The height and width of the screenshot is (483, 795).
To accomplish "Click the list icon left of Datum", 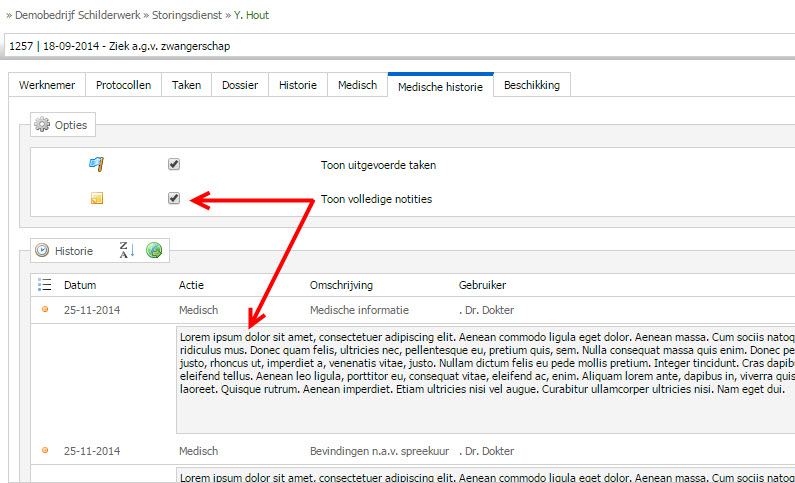I will tap(45, 285).
